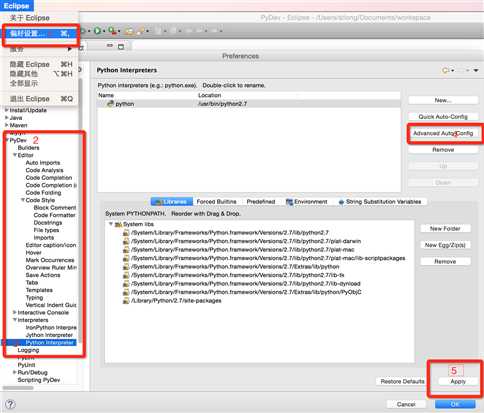Switch to the Predefined tab
The width and height of the screenshot is (484, 413).
[261, 202]
